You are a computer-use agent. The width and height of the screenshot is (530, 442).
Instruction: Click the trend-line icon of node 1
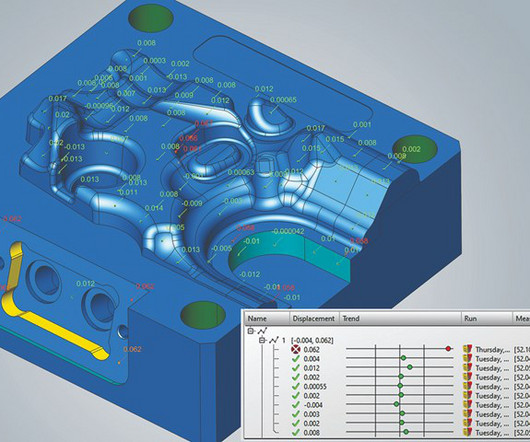(273, 340)
